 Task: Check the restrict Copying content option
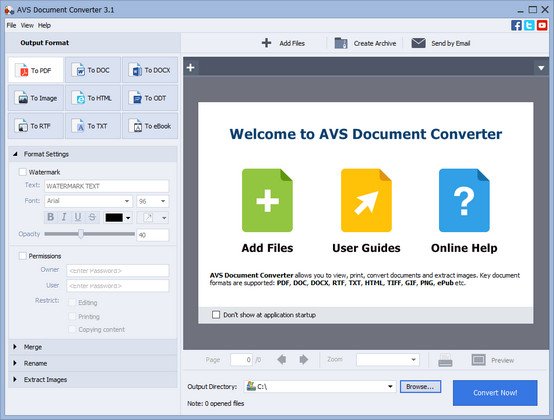pyautogui.click(x=72, y=329)
